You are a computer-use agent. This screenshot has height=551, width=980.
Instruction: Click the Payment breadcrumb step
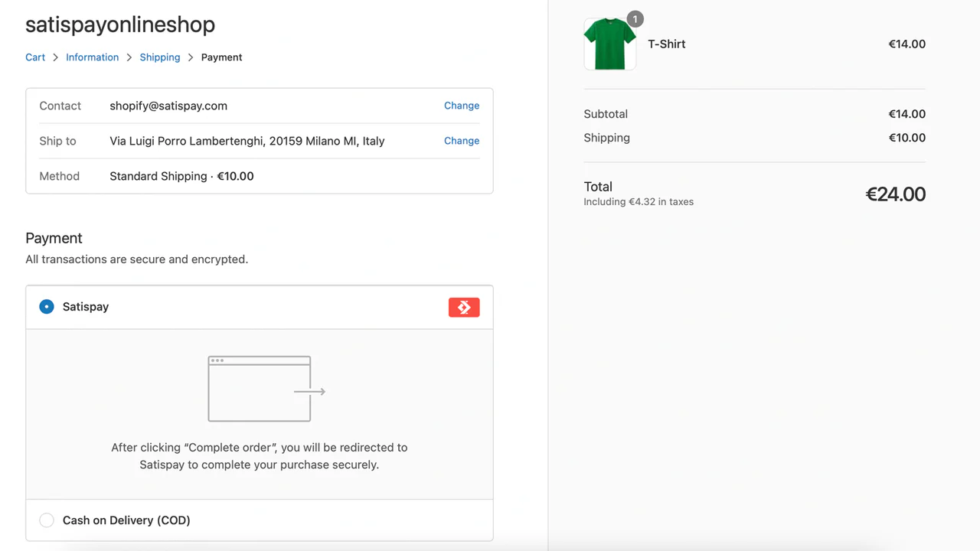pyautogui.click(x=222, y=57)
